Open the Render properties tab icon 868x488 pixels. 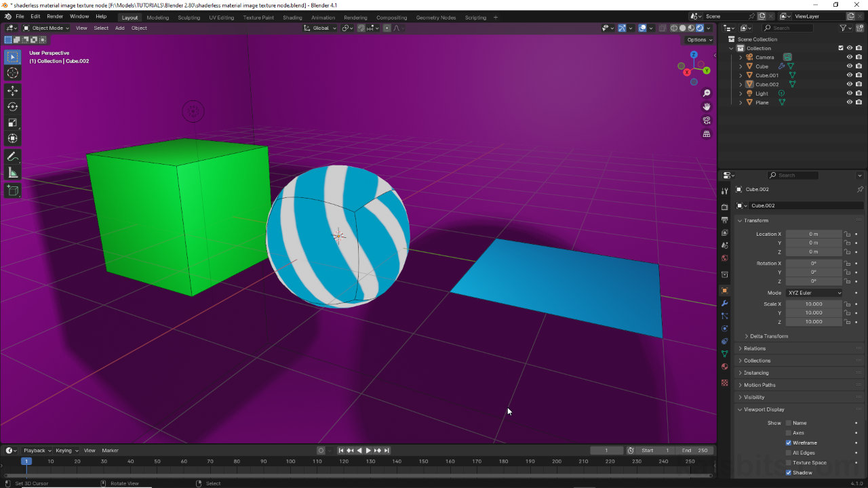coord(725,207)
